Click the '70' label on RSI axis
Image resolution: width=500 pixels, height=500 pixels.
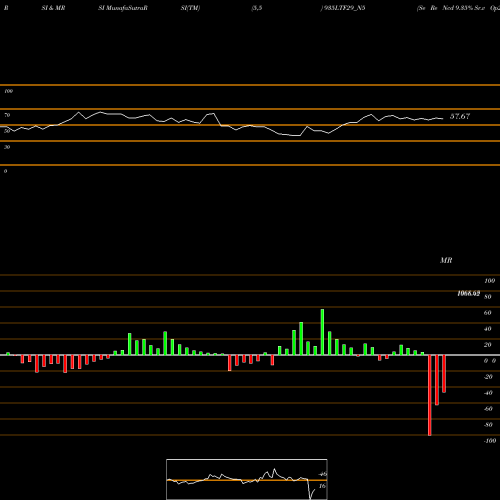coord(7,115)
